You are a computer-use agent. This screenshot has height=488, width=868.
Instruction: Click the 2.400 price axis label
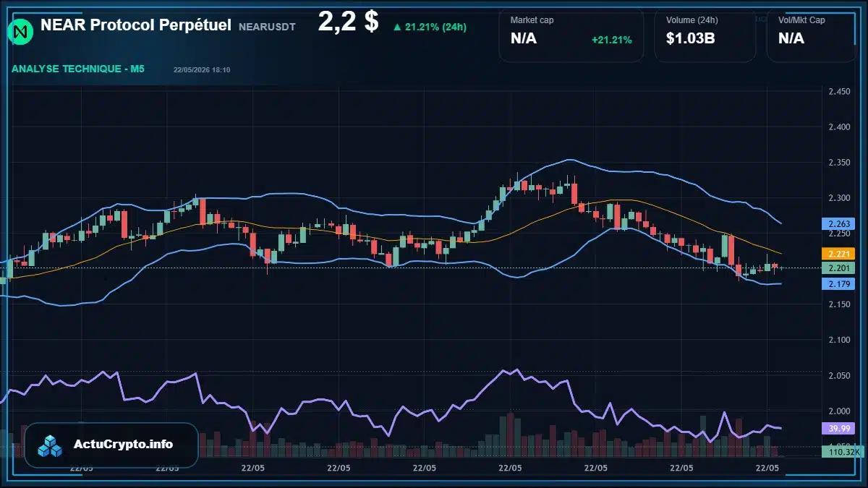click(839, 127)
